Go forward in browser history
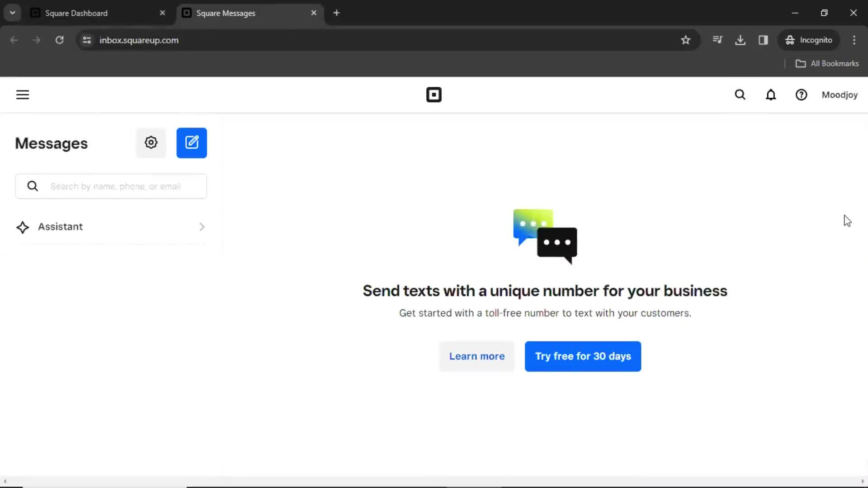Image resolution: width=868 pixels, height=488 pixels. (37, 40)
